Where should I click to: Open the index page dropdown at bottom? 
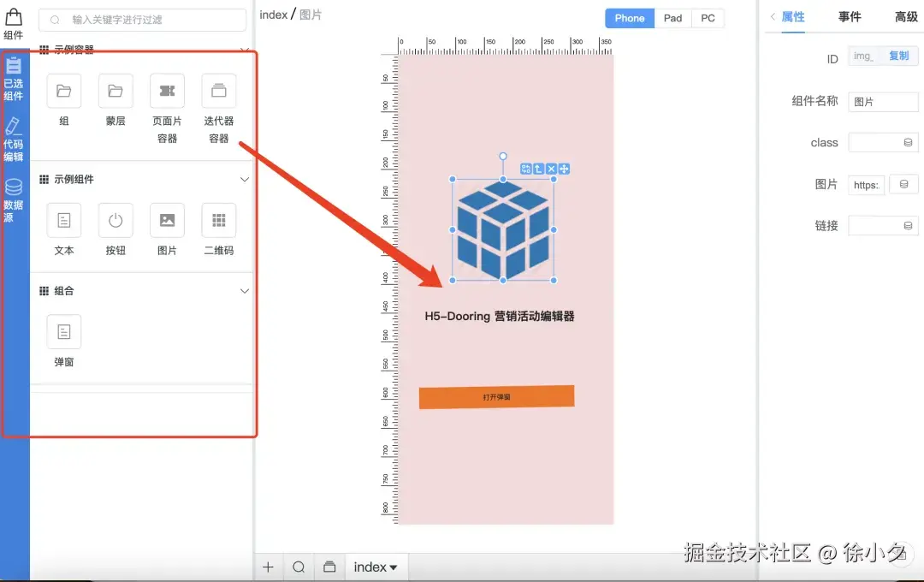pyautogui.click(x=376, y=567)
